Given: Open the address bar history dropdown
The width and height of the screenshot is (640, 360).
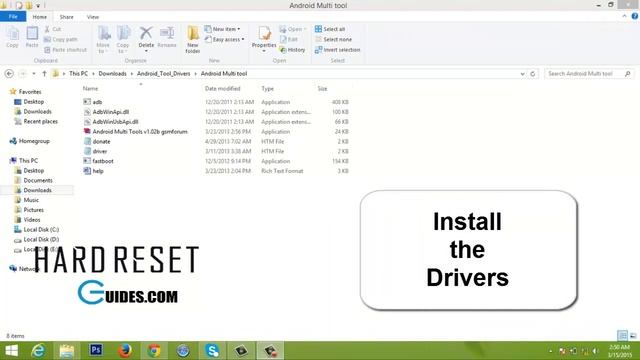Looking at the screenshot, I should pos(522,74).
